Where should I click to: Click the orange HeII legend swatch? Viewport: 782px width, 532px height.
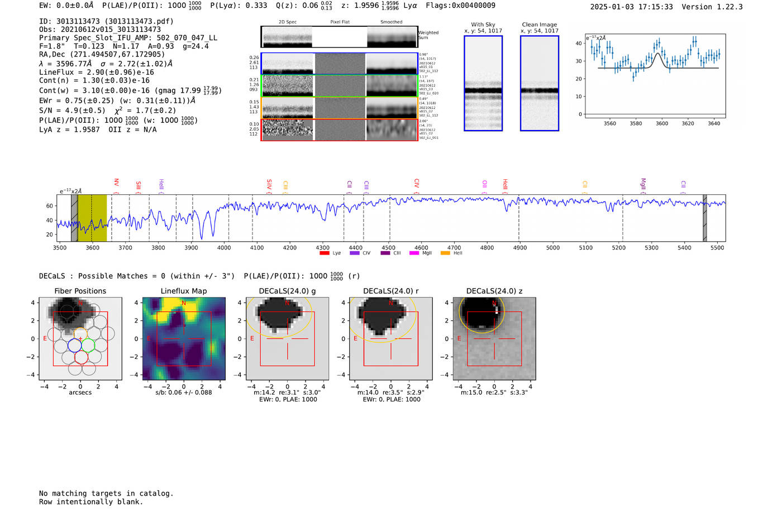[x=445, y=253]
